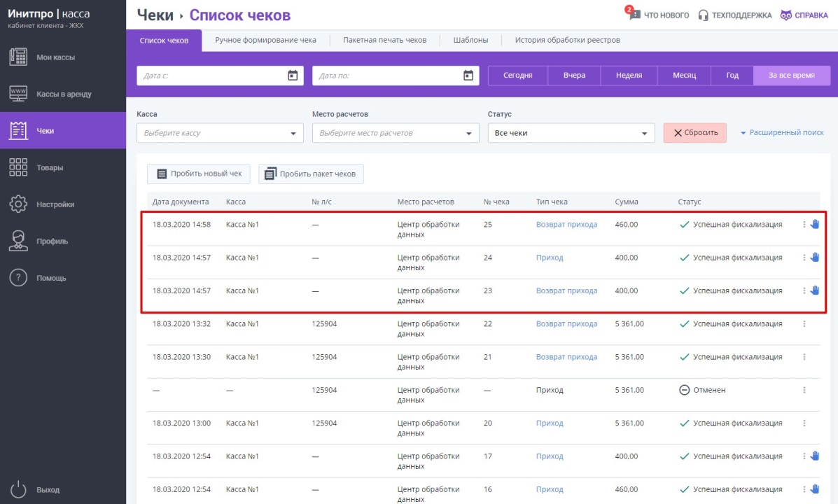
Task: Expand the Касса dropdown
Action: (x=221, y=133)
